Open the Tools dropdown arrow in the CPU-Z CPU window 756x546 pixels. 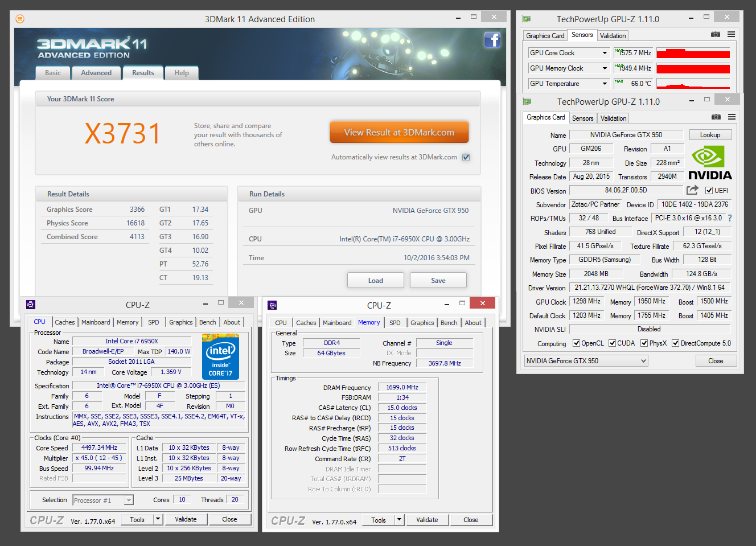click(158, 519)
